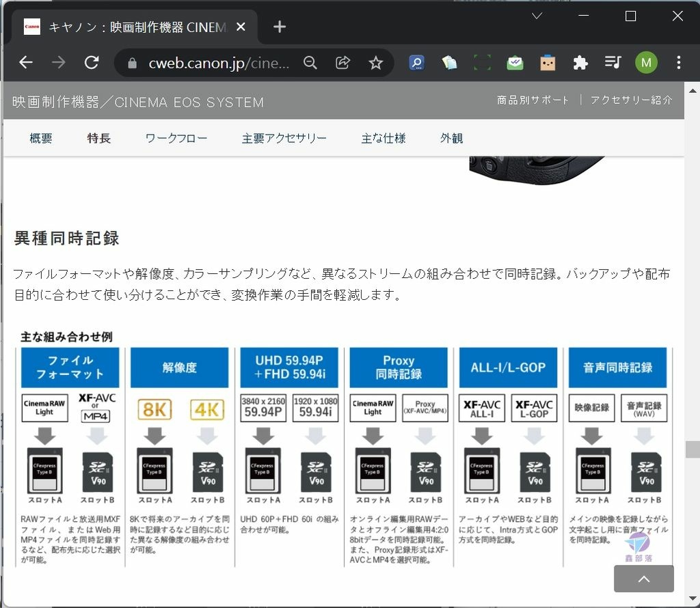Click the page scrollbar down arrow
This screenshot has height=608, width=700.
pyautogui.click(x=692, y=598)
